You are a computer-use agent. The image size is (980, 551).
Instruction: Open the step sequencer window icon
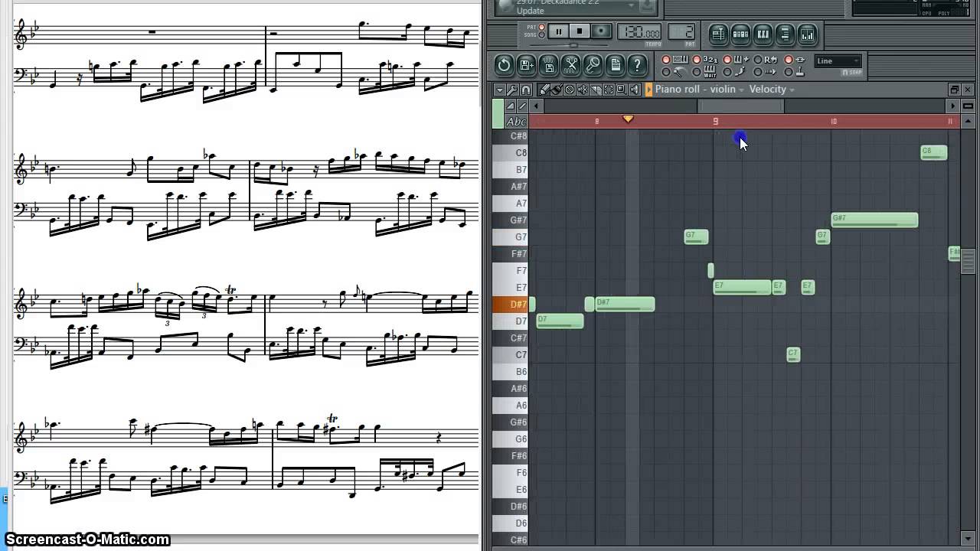[x=740, y=34]
